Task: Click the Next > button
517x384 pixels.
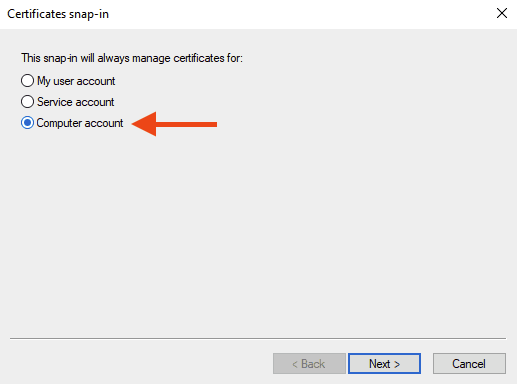Action: tap(384, 363)
